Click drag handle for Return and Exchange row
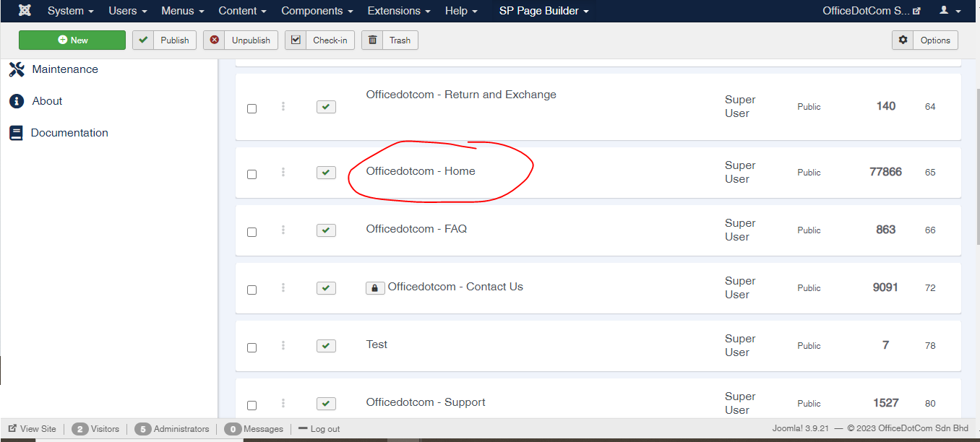Screen dimensions: 980x442 [283, 106]
